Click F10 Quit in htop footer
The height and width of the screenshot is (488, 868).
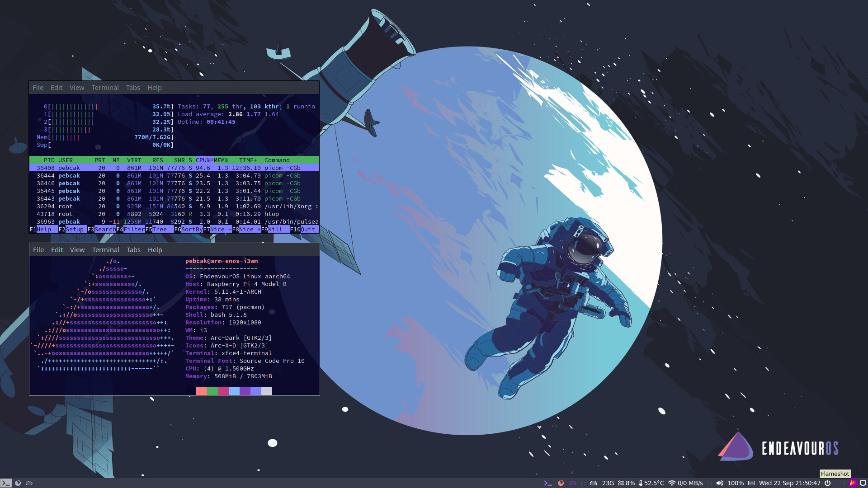click(304, 230)
